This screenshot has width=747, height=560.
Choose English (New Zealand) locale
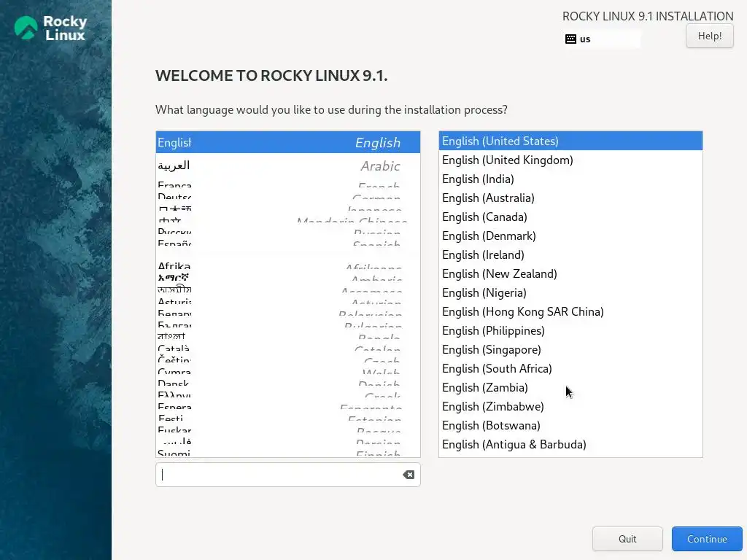coord(570,274)
